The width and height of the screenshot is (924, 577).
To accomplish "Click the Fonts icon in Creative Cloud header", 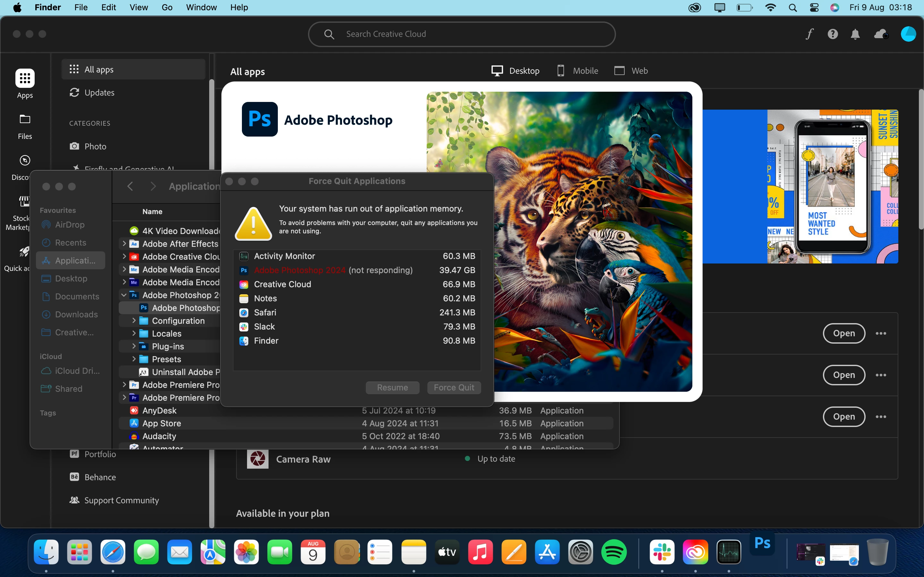I will 809,34.
